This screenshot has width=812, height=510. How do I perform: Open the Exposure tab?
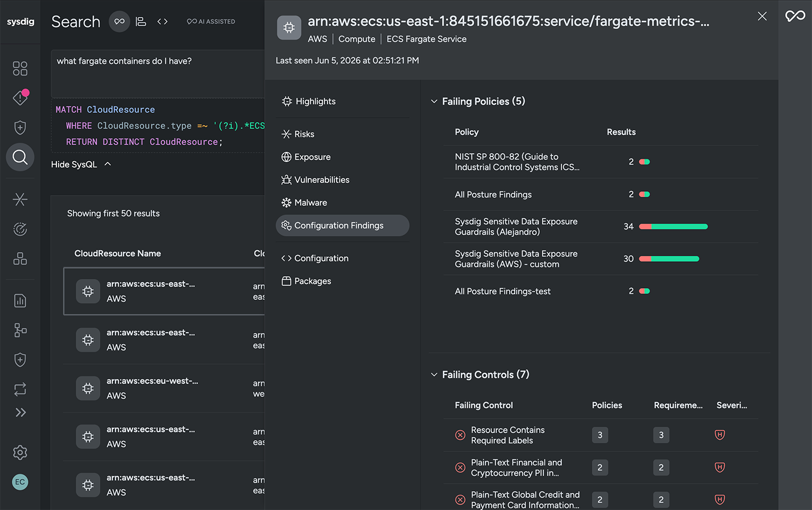click(x=343, y=157)
